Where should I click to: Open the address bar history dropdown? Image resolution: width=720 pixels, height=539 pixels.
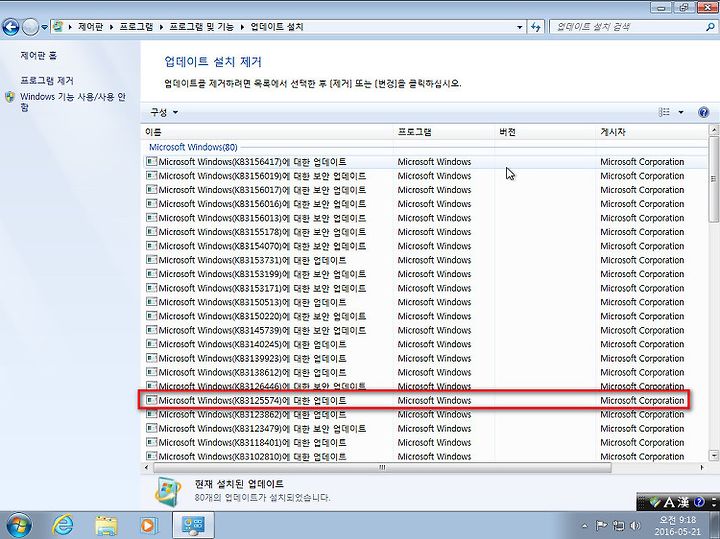[x=519, y=27]
